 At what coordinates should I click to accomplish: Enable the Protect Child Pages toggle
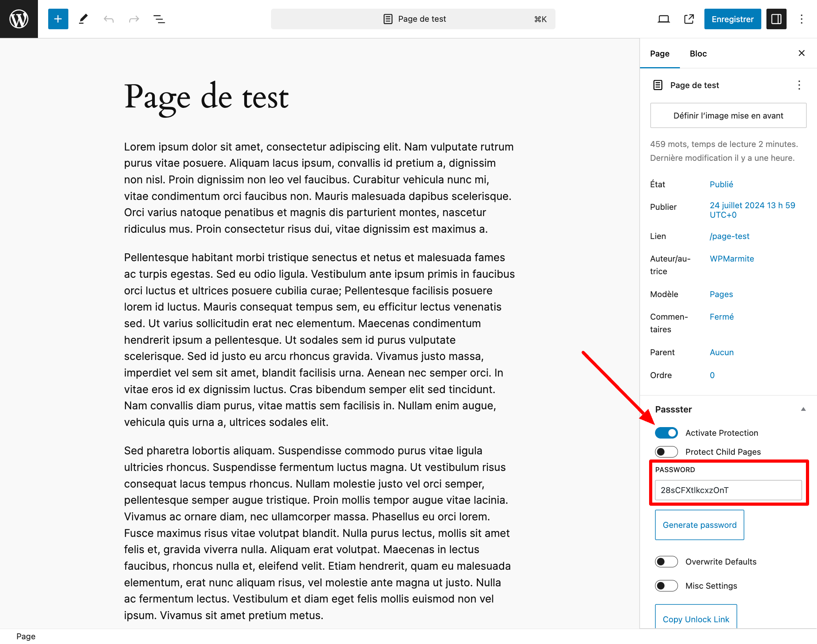tap(666, 452)
